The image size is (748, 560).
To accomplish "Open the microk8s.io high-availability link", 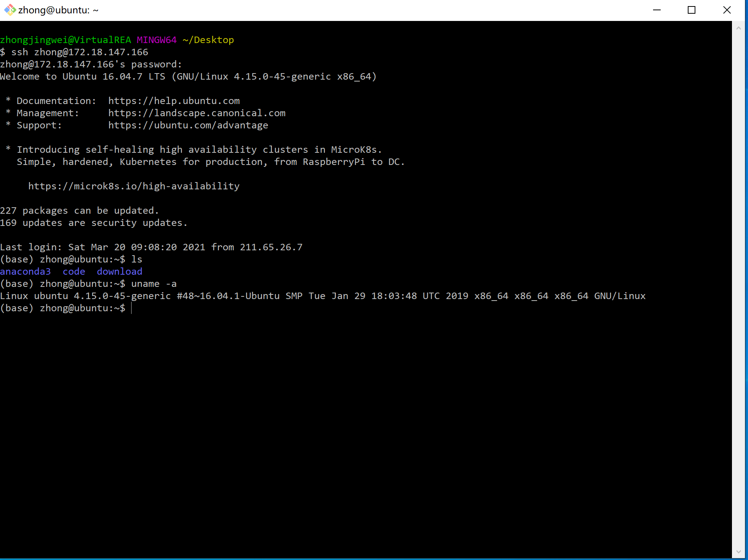I will tap(133, 186).
